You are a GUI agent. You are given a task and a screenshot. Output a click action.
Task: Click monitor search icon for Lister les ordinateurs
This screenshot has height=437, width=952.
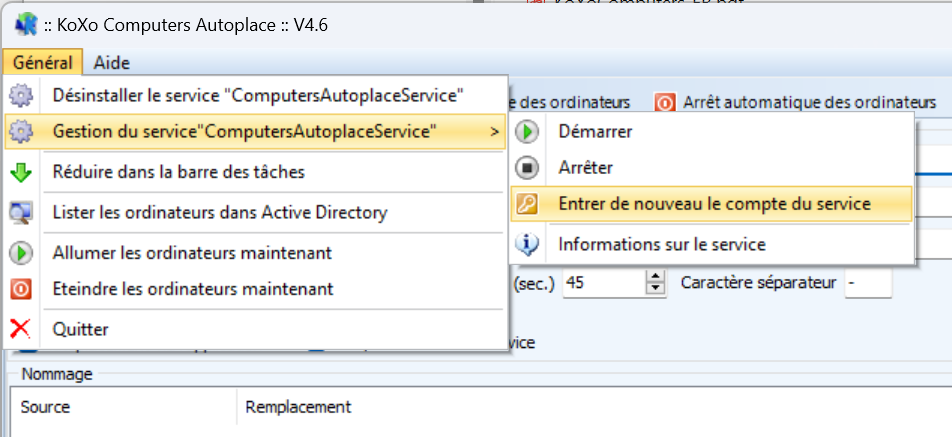coord(21,213)
